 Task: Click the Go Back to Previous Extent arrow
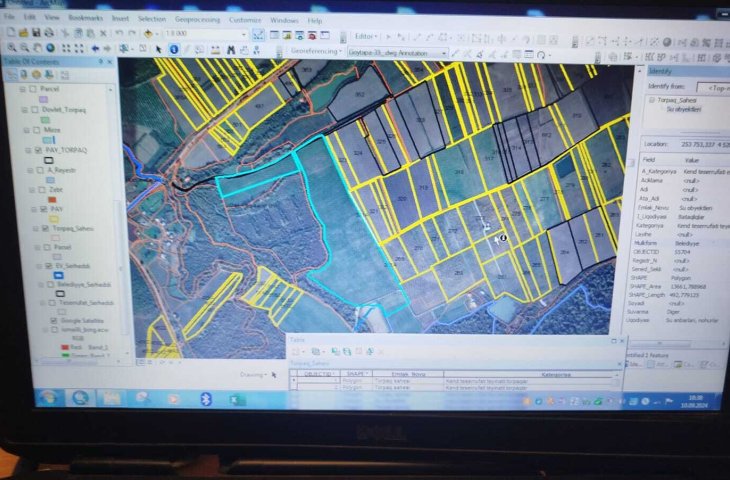95,48
